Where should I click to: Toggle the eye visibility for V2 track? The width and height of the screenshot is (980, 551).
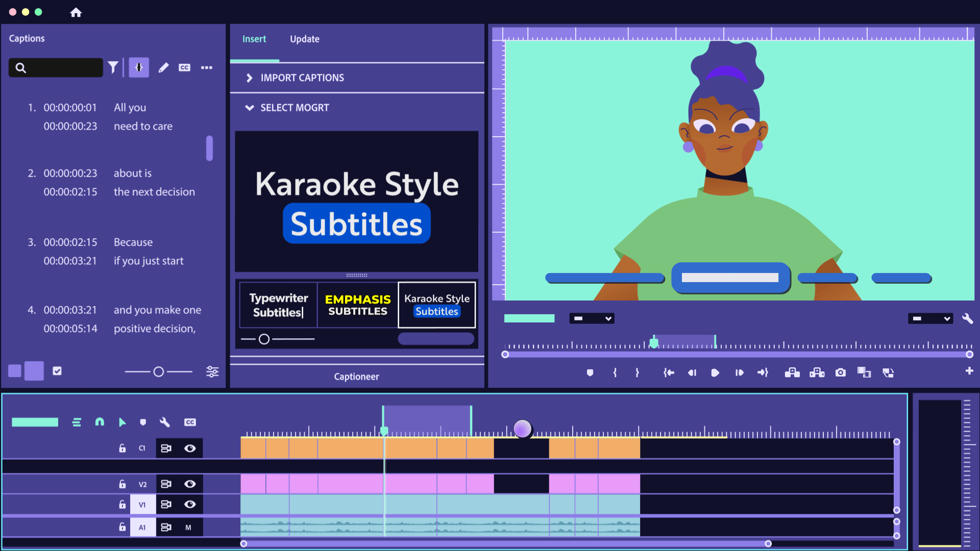190,484
